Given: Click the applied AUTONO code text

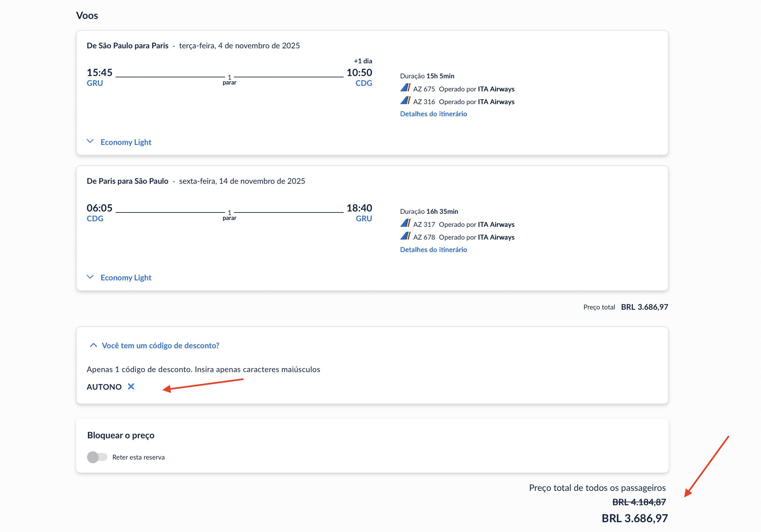Looking at the screenshot, I should [104, 387].
